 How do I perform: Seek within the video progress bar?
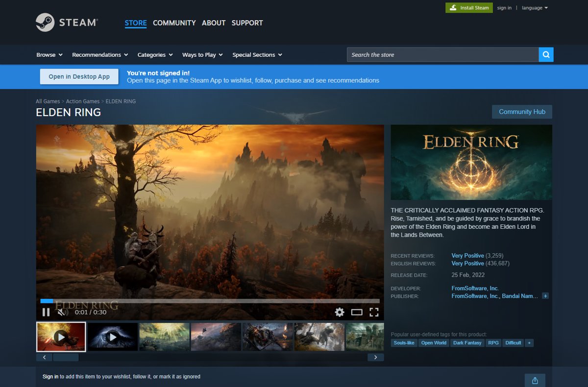point(210,301)
